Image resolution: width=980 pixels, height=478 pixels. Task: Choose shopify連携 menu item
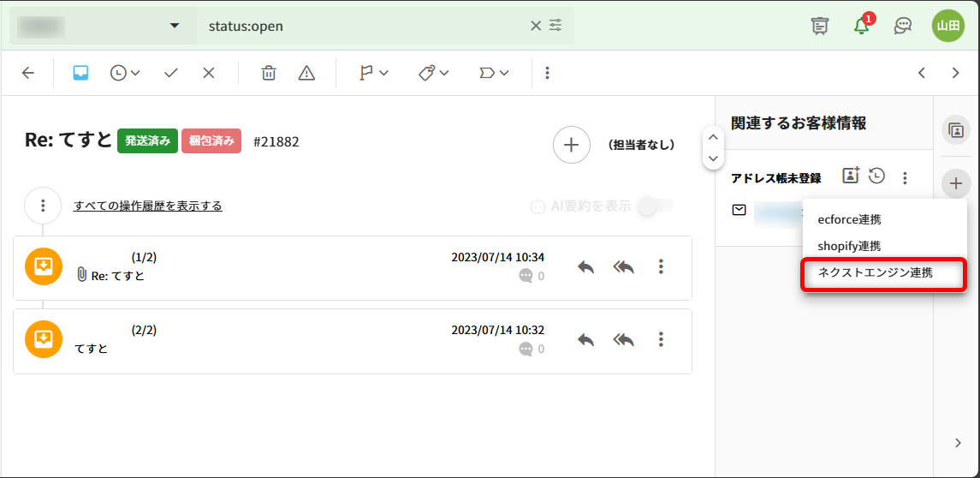click(x=849, y=246)
